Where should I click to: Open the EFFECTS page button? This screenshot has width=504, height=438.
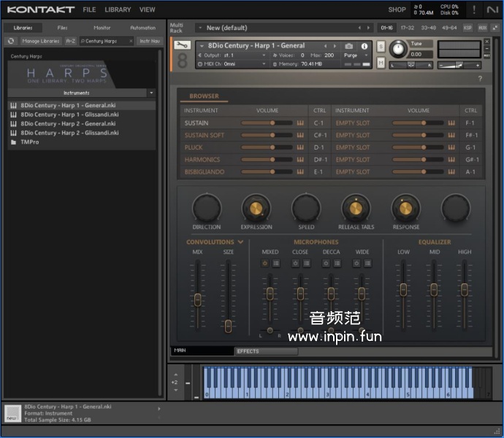click(x=266, y=351)
